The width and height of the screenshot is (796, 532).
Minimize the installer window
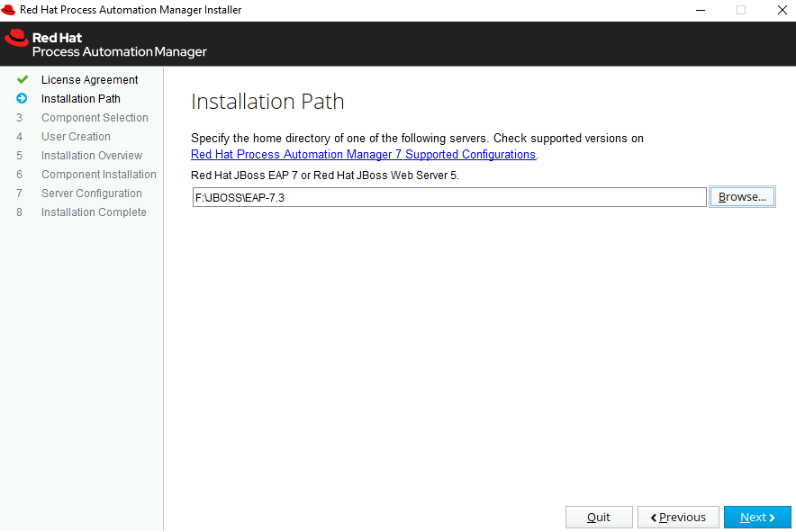(701, 10)
